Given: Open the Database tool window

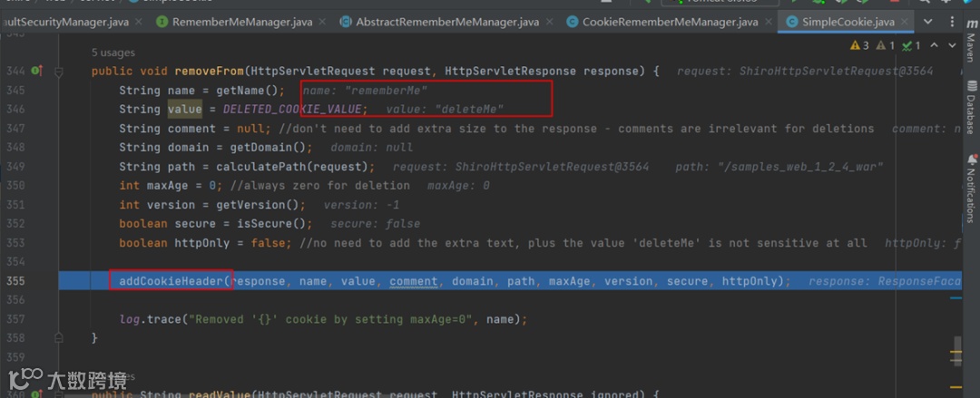Looking at the screenshot, I should (x=971, y=108).
